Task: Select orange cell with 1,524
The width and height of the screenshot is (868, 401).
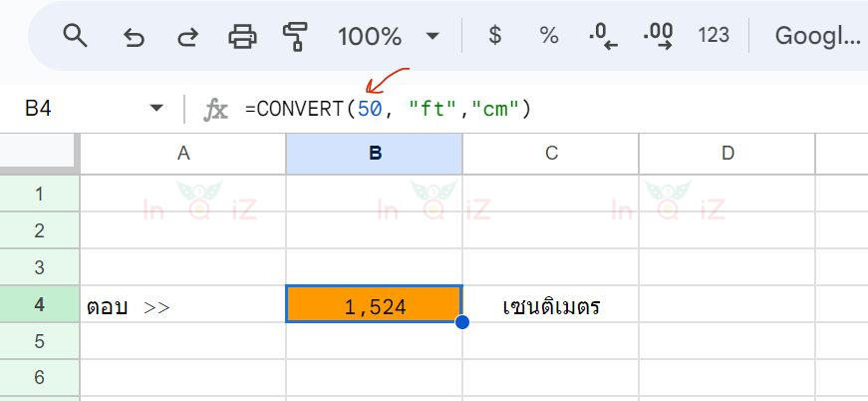Action: (x=375, y=304)
